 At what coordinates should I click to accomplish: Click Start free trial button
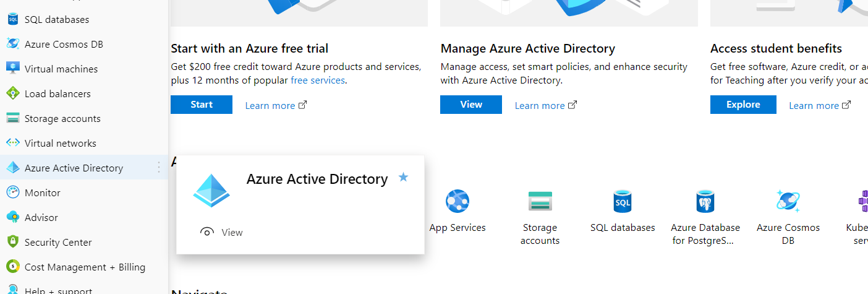click(x=202, y=105)
